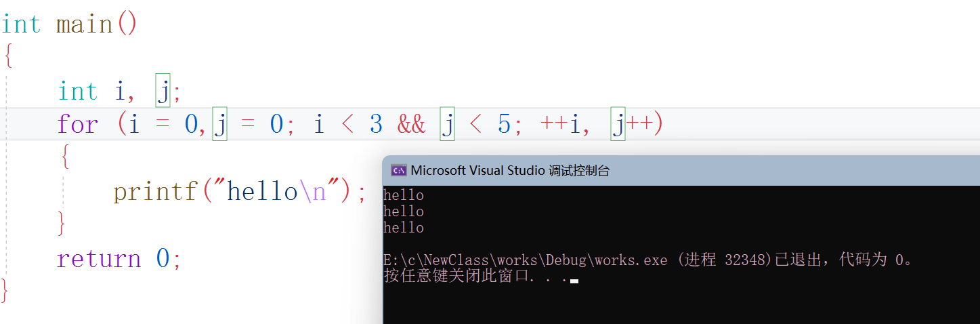This screenshot has height=324, width=980.
Task: Click '++i' in the for statement
Action: tap(561, 125)
